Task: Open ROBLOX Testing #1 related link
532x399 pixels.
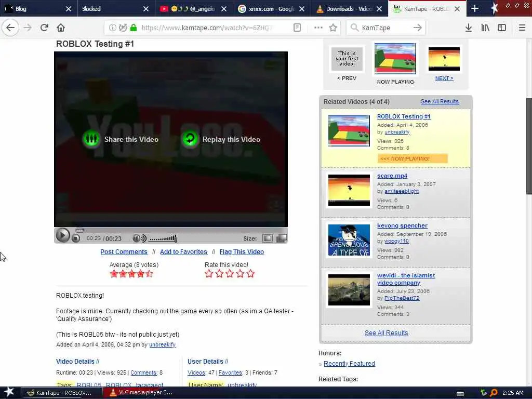Action: [404, 116]
